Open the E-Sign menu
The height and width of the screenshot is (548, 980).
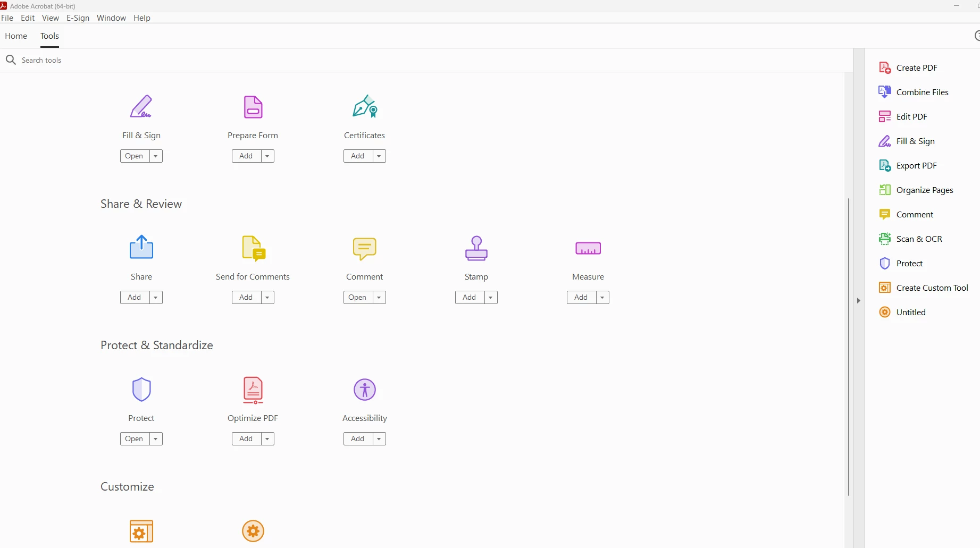tap(78, 18)
